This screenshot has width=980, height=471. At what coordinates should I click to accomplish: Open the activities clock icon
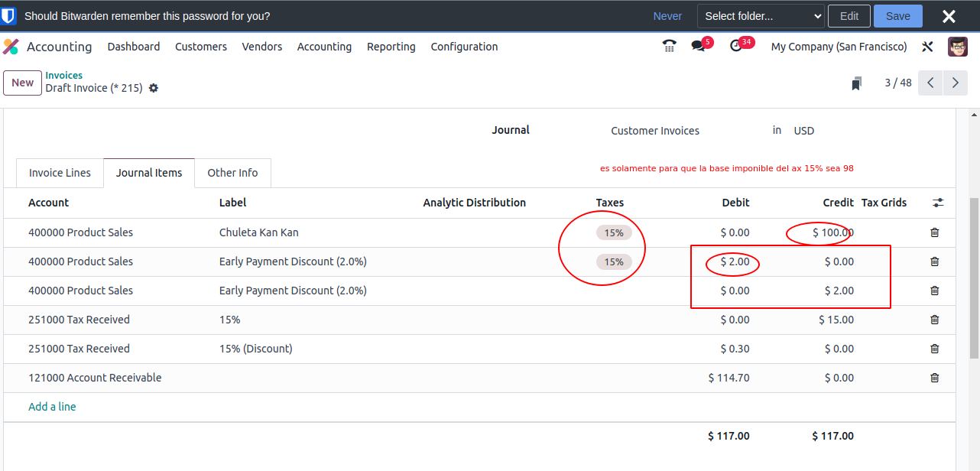pyautogui.click(x=736, y=47)
